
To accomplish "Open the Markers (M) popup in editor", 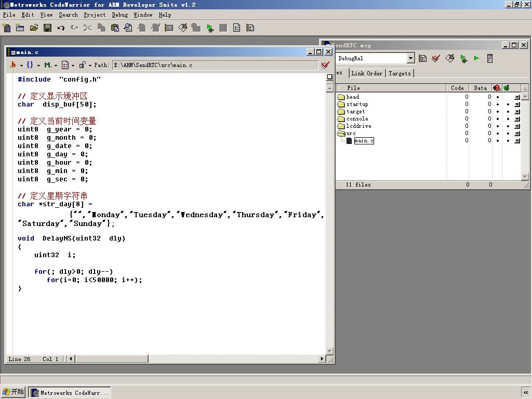I will (x=50, y=65).
